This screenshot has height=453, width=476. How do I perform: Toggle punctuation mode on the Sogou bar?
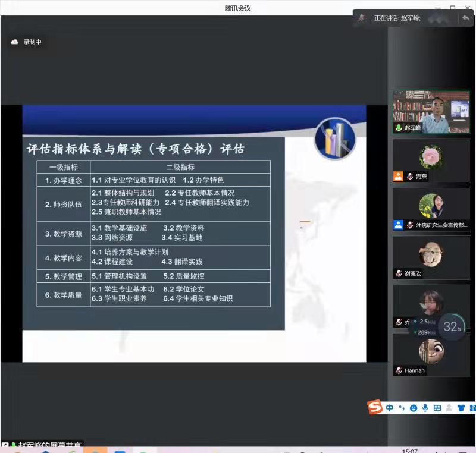click(402, 408)
